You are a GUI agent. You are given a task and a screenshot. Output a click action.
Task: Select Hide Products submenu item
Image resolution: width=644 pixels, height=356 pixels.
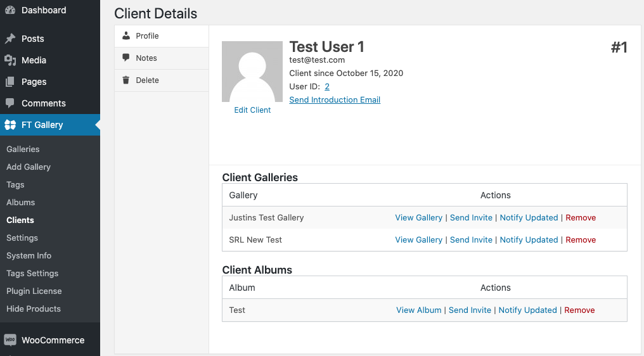point(33,308)
